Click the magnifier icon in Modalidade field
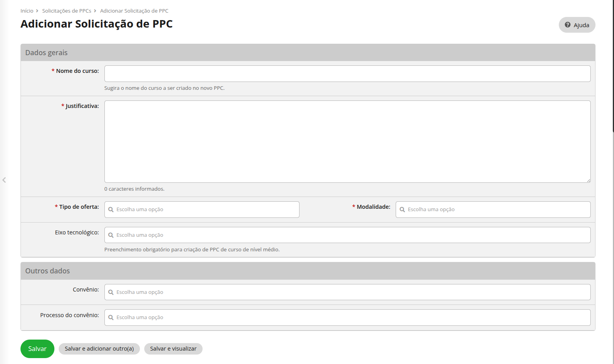614x364 pixels. click(402, 210)
